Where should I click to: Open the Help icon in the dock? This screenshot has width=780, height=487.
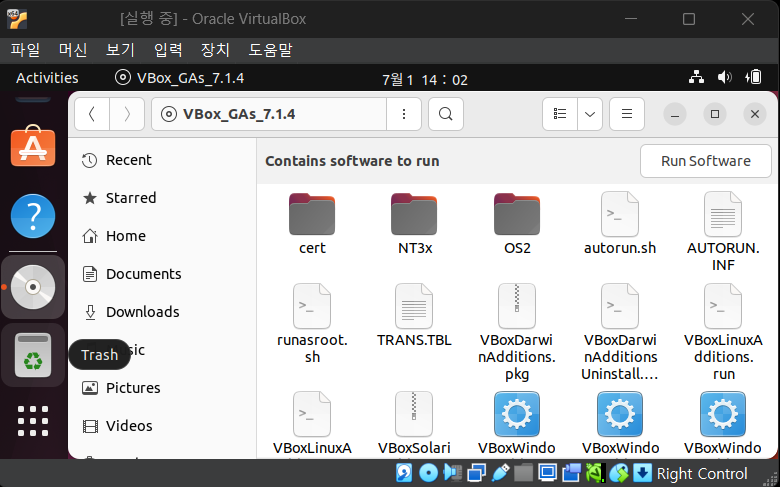[33, 216]
